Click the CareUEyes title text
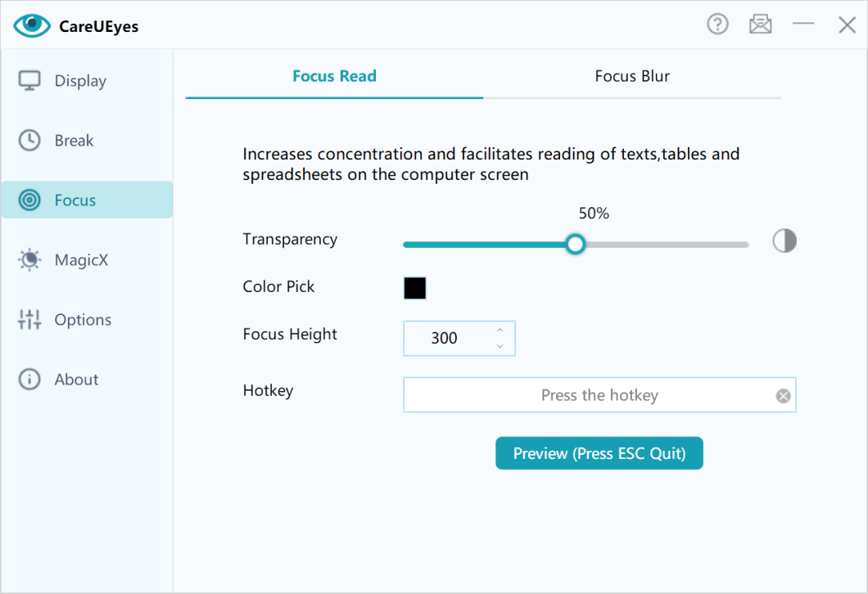Screen dimensions: 868x594 coord(98,26)
